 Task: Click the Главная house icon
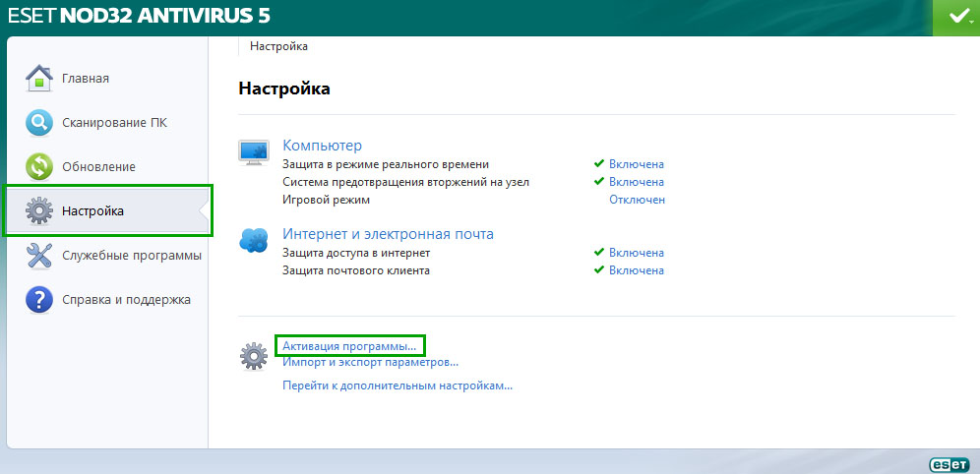click(38, 78)
